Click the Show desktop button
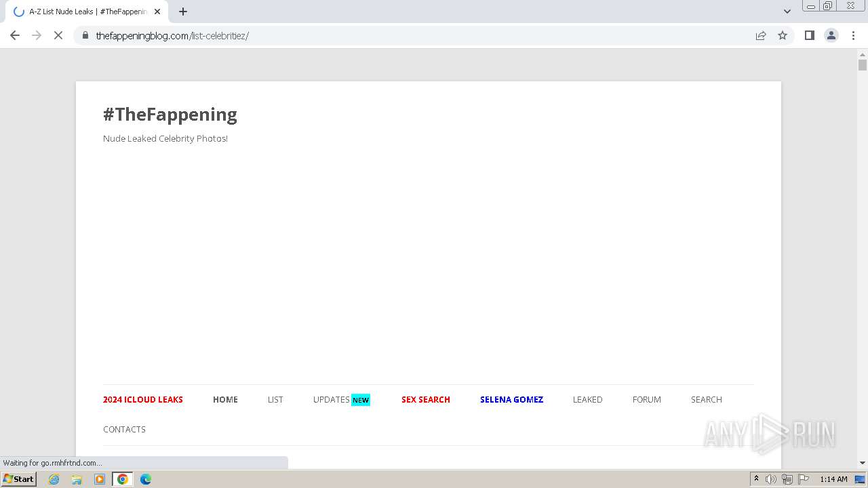Screen dimensions: 868x488 861,479
